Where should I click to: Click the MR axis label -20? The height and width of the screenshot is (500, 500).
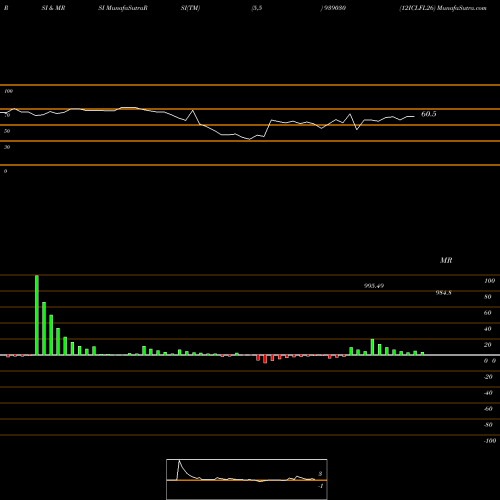pyautogui.click(x=488, y=377)
